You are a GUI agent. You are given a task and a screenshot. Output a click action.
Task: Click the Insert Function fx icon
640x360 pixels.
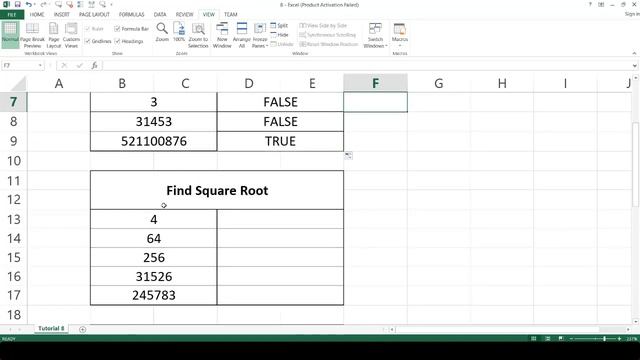[x=94, y=65]
